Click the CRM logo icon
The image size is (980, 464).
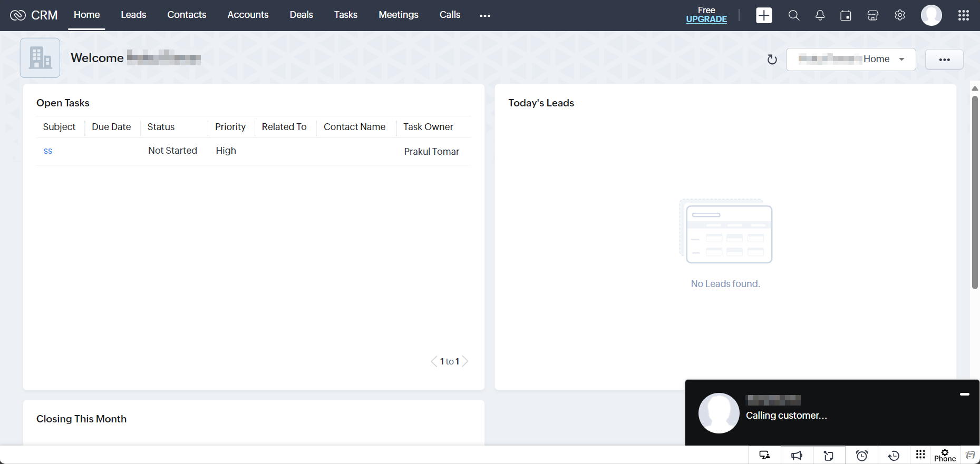18,15
